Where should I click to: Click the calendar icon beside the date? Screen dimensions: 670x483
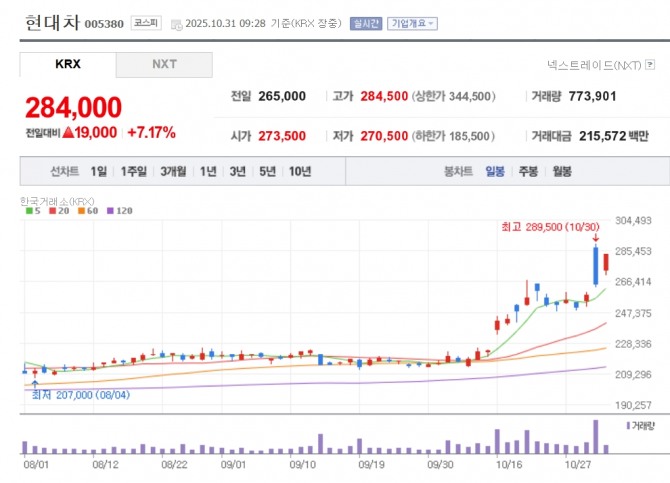coord(176,25)
